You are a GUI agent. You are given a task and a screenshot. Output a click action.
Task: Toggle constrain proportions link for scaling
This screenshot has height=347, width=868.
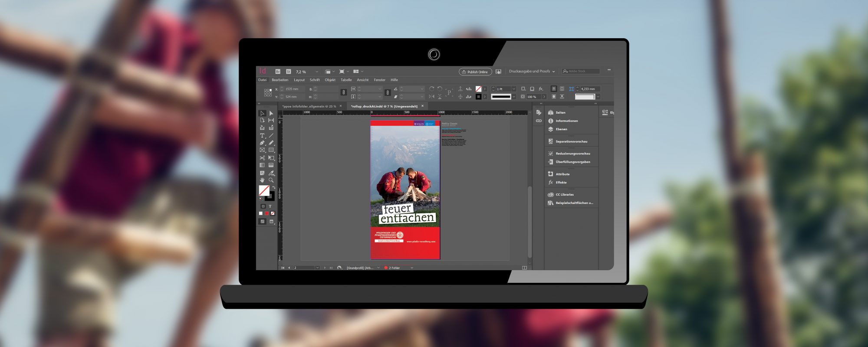point(388,92)
